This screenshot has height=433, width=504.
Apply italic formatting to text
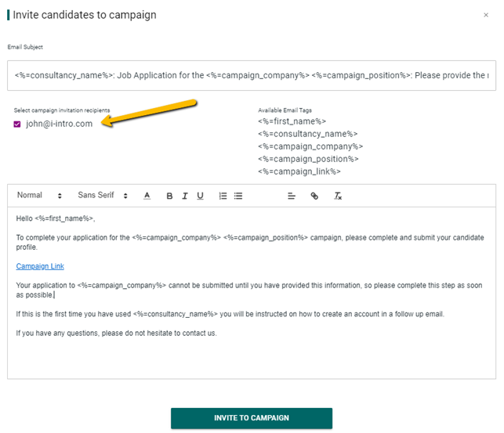coord(185,196)
